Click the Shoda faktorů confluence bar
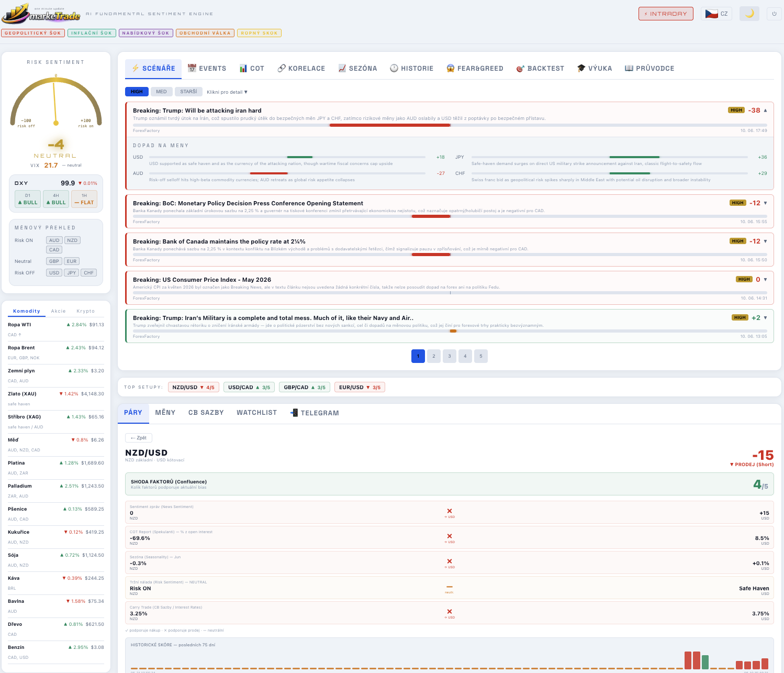The height and width of the screenshot is (673, 784). pos(450,484)
